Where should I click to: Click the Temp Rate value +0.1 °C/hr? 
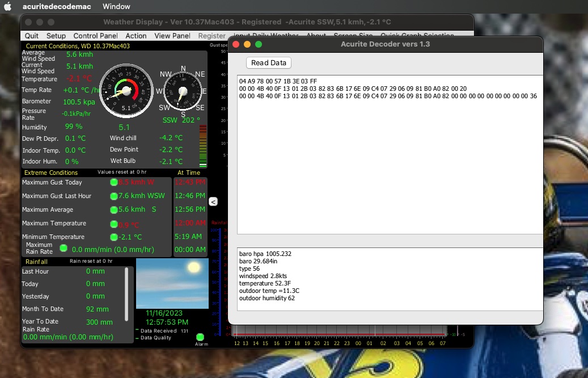click(x=81, y=90)
